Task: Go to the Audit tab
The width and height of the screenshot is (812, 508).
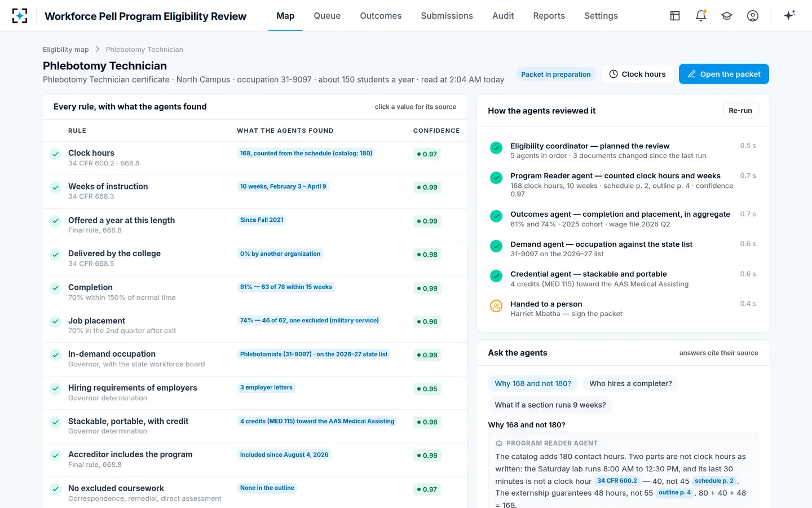Action: click(503, 16)
